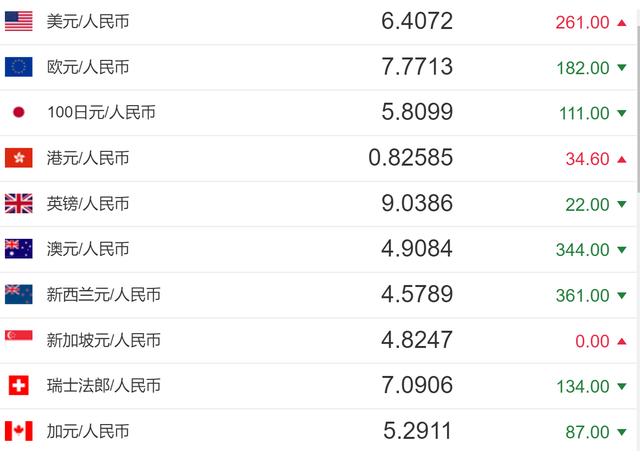Click the green down arrow beside 182.00

(622, 68)
